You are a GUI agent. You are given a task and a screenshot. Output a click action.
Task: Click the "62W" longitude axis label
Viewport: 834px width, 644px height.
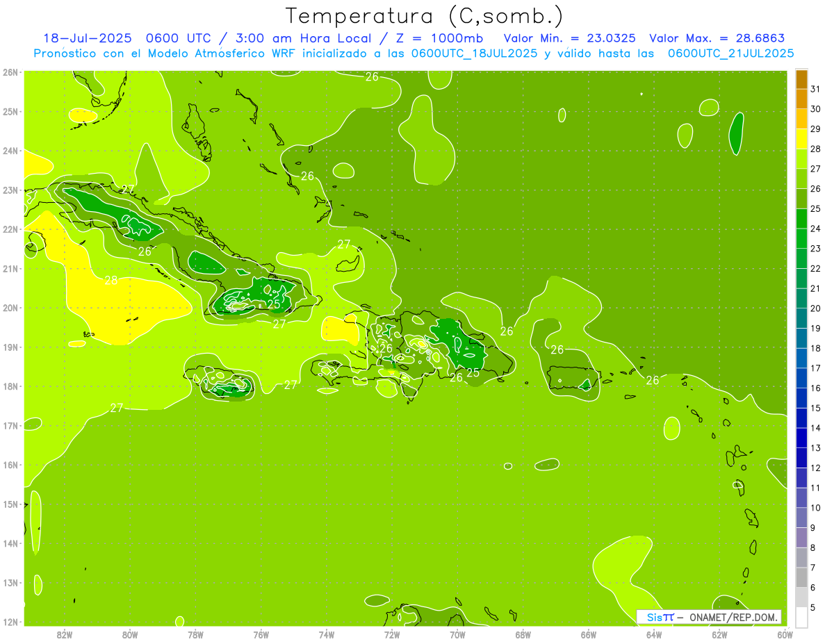point(720,634)
